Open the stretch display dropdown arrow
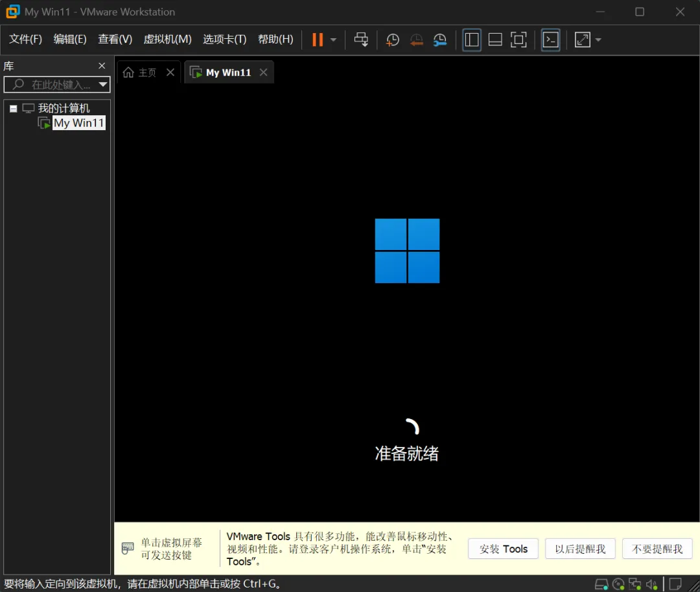Screen dimensions: 700x592 [x=598, y=40]
